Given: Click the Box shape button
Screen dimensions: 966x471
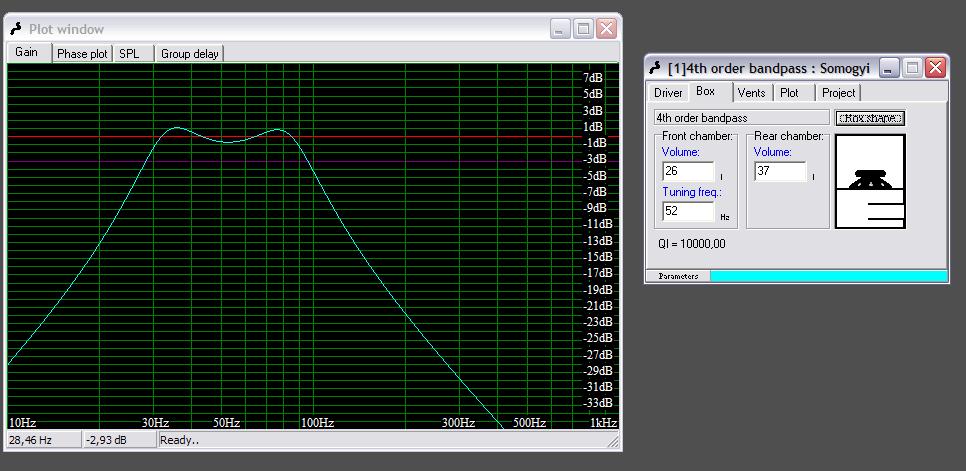Looking at the screenshot, I should (x=871, y=118).
